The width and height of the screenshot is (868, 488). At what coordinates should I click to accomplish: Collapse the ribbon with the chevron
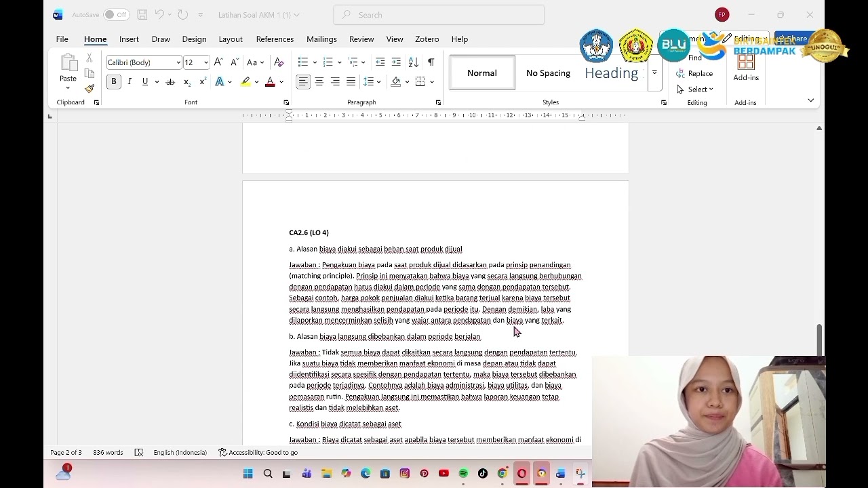(810, 100)
